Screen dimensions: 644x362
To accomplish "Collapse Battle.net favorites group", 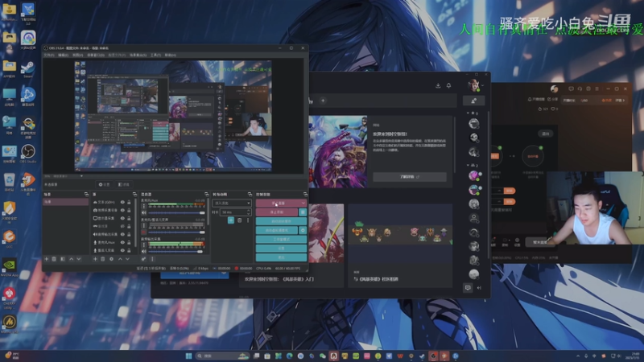I will pos(469,113).
